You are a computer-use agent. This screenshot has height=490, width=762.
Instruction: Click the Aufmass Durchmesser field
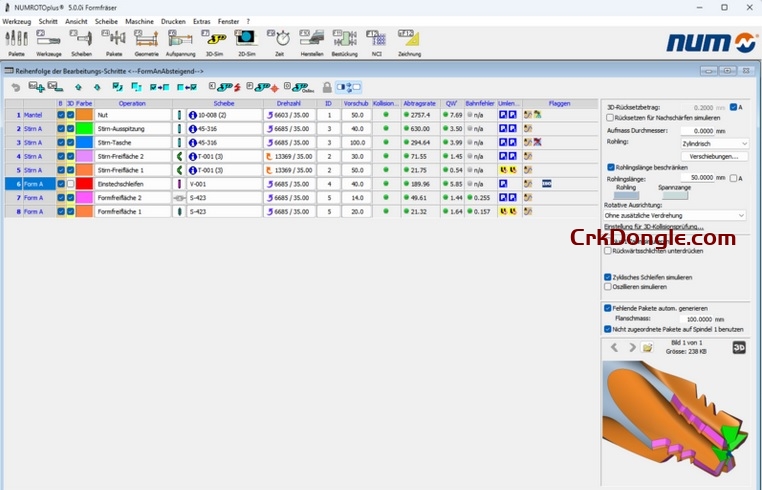coord(697,131)
